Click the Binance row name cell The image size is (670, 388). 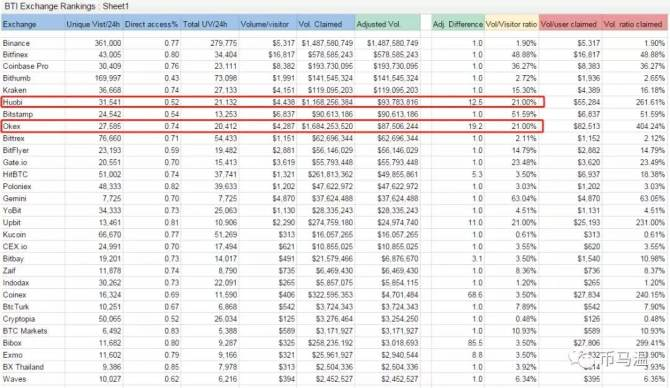16,43
